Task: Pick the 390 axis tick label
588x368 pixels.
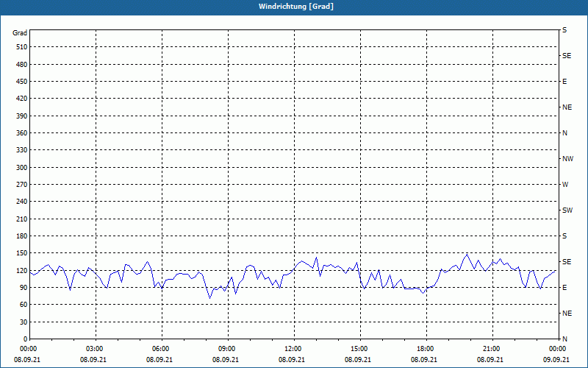Action: point(22,116)
